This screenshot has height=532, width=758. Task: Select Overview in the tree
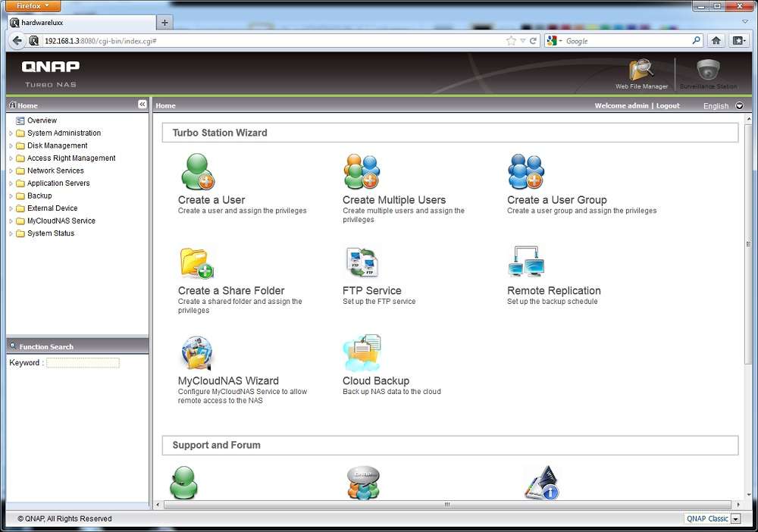point(42,120)
